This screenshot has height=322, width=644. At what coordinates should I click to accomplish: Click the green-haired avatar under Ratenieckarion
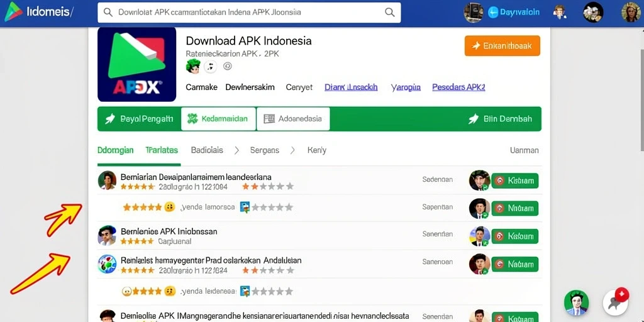pyautogui.click(x=193, y=66)
